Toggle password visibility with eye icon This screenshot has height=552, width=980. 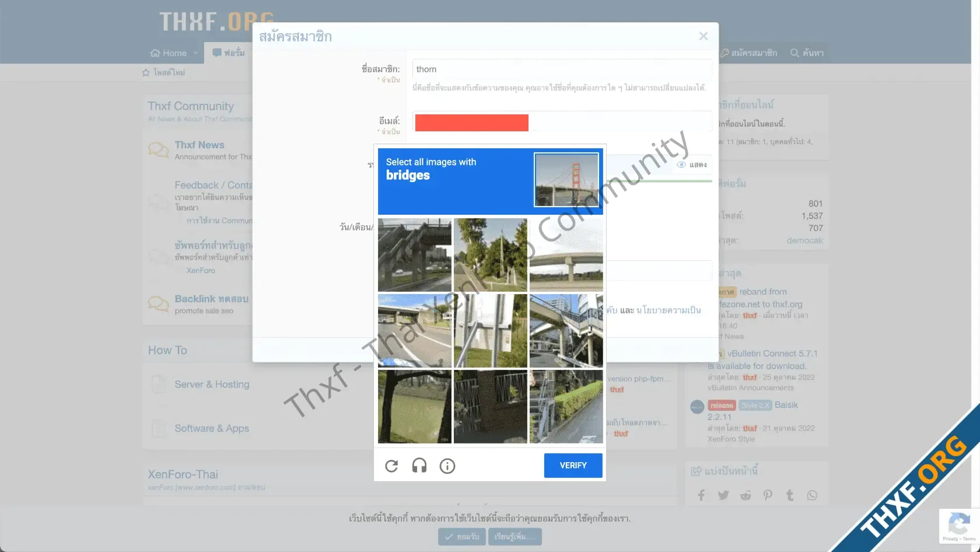coord(681,165)
